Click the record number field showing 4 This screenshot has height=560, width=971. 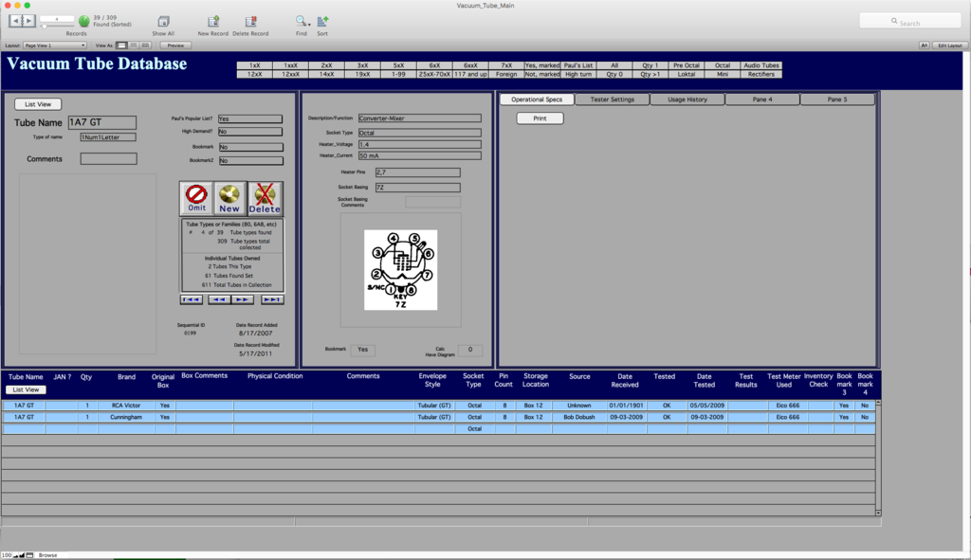(x=57, y=19)
